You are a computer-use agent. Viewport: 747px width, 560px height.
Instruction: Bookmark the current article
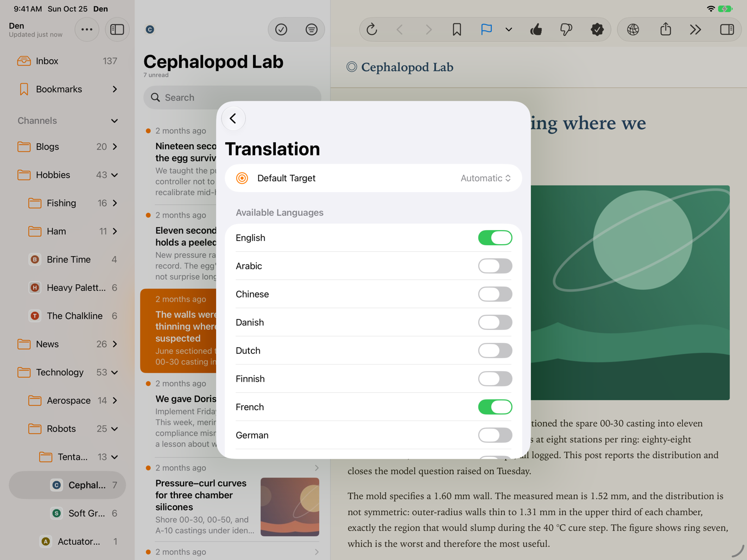[457, 29]
